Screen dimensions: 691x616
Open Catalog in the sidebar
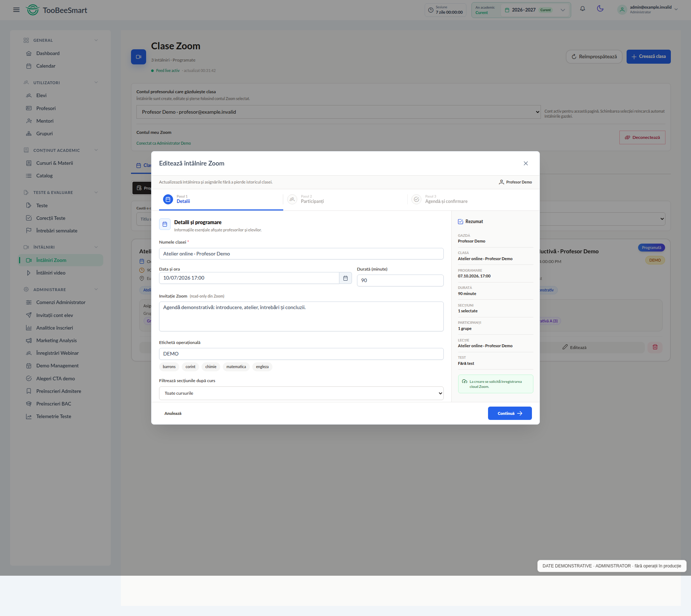(44, 176)
